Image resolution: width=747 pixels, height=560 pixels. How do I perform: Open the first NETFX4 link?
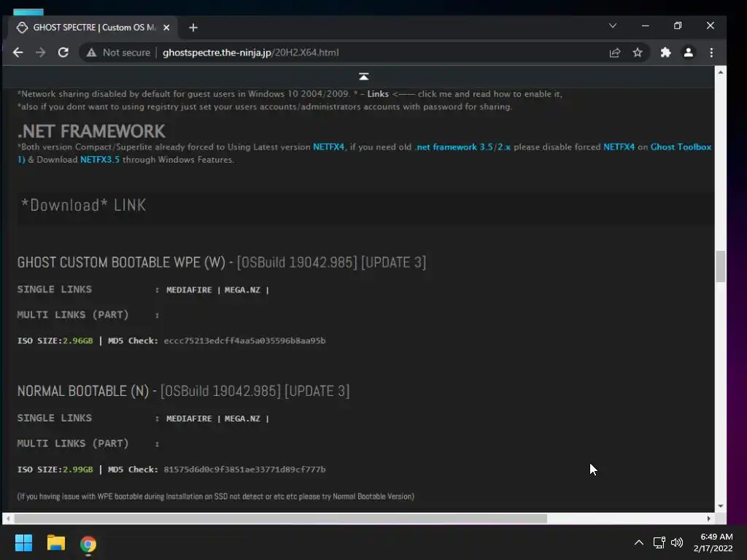[328, 147]
